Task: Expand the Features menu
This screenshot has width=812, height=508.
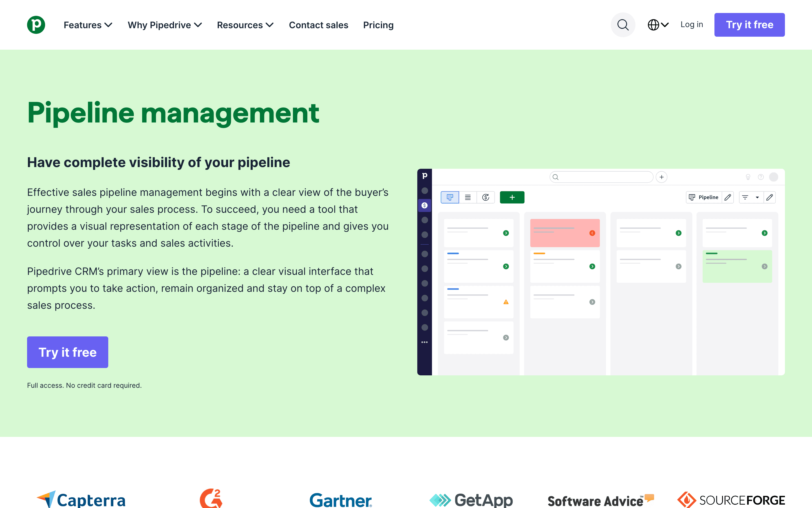Action: (88, 25)
